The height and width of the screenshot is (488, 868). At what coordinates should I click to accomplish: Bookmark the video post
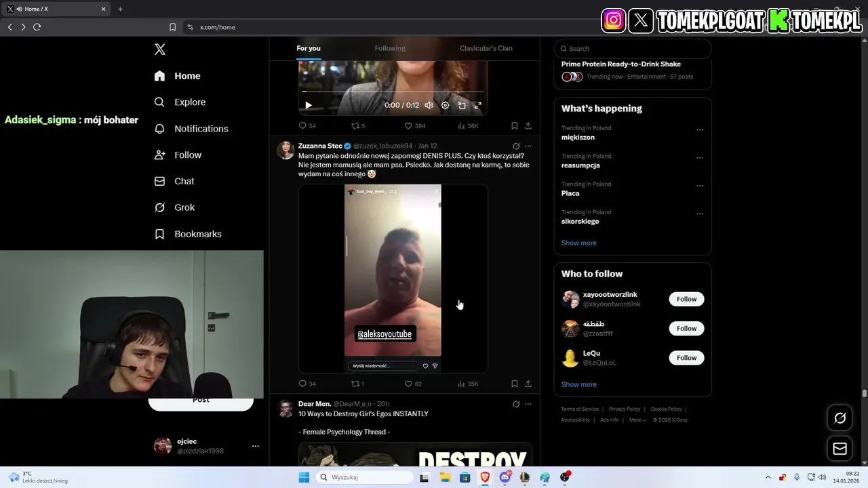coord(515,125)
